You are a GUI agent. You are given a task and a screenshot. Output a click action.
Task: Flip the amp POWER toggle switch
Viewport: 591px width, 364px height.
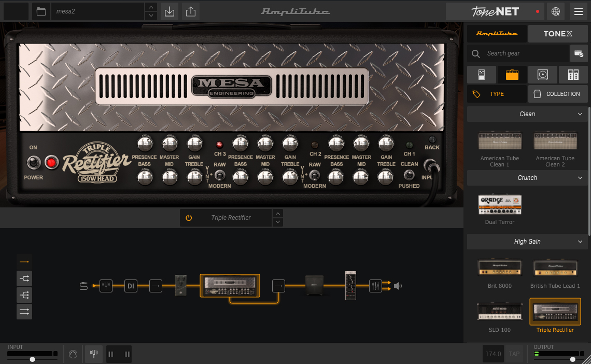tap(33, 163)
